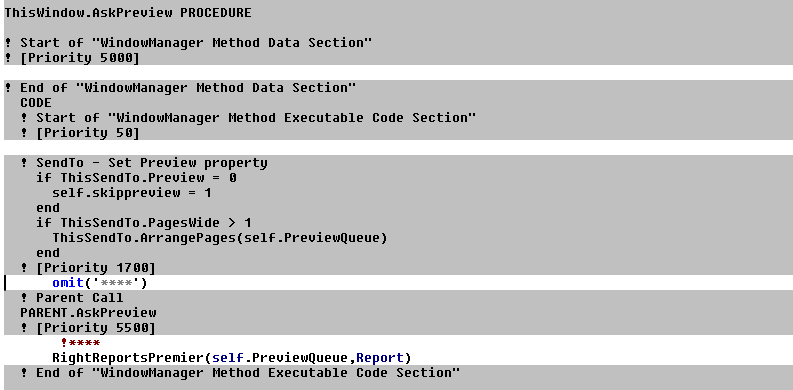The height and width of the screenshot is (390, 793).
Task: Click the CODE keyword line
Action: pyautogui.click(x=36, y=103)
